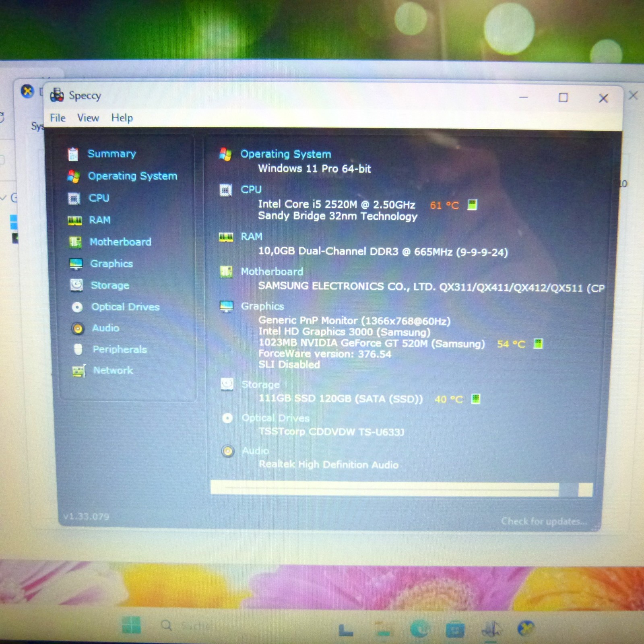Screen dimensions: 644x644
Task: Click the sidebar RAM module icon
Action: pos(74,221)
